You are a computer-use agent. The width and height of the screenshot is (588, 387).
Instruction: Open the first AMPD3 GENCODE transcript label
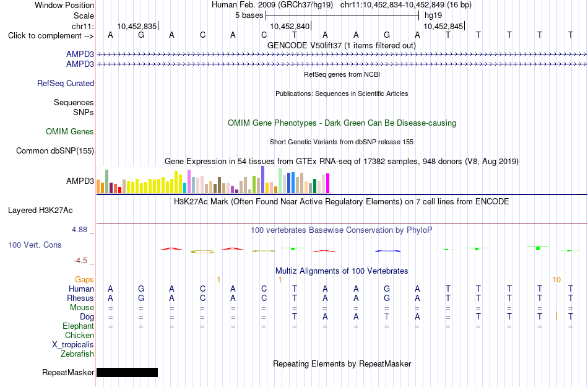click(80, 54)
